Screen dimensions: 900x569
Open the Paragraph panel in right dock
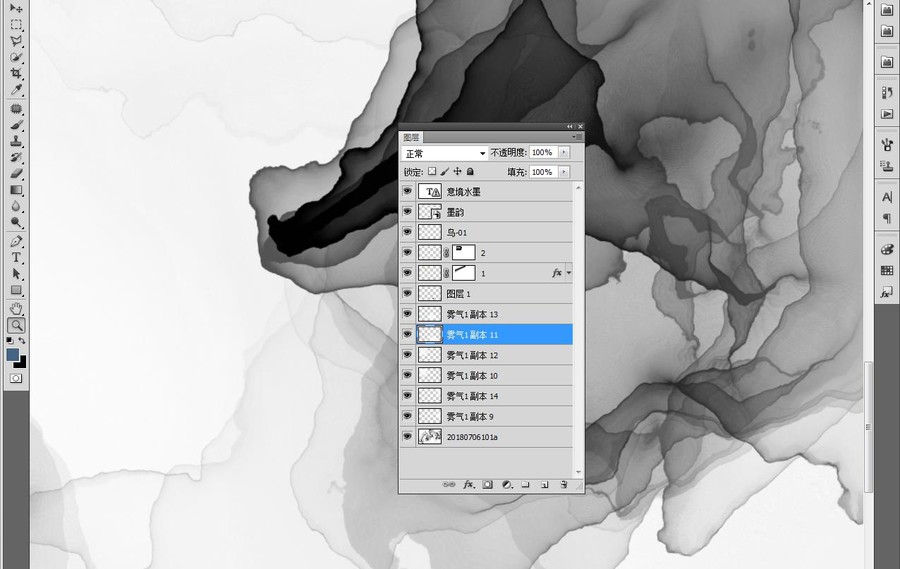pos(887,218)
